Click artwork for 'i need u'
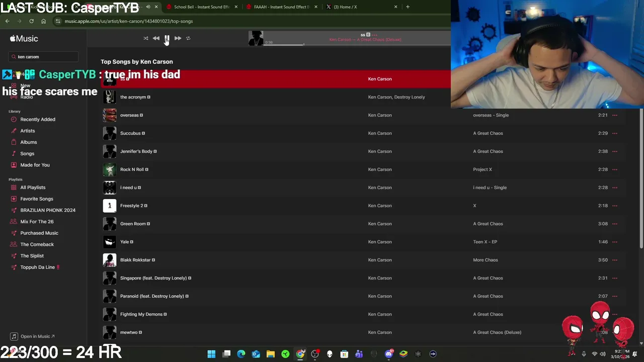This screenshot has height=362, width=644. tap(110, 188)
